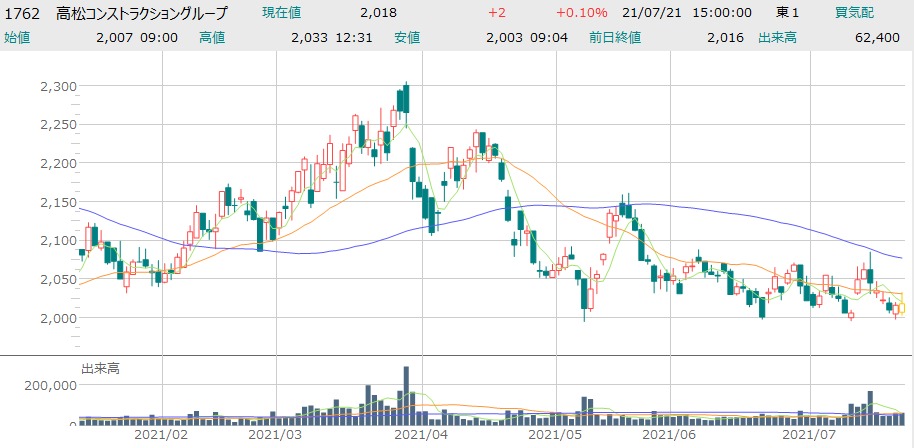Click the 200,000 volume axis label
Viewport: 914px width, 448px height.
point(50,384)
